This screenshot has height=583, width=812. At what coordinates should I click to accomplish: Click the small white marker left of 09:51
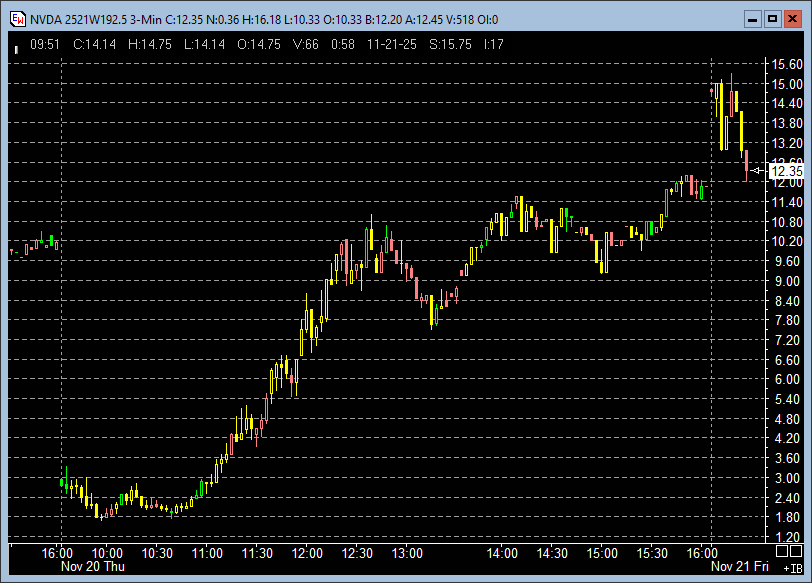(16, 45)
